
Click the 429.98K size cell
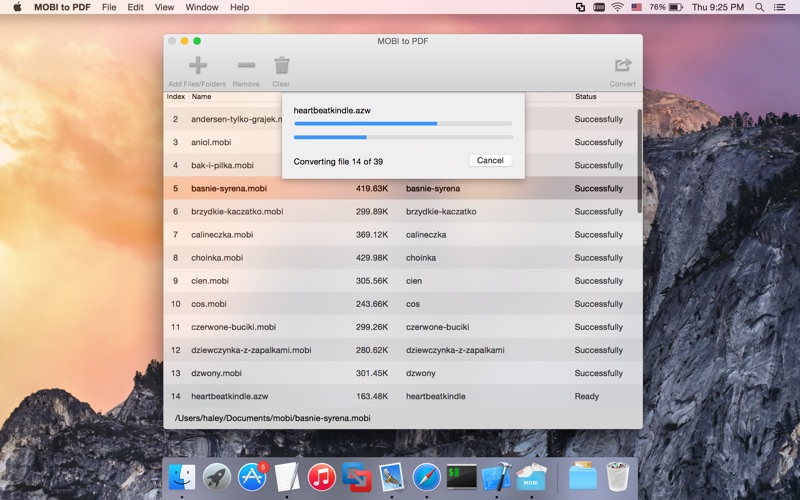(372, 258)
